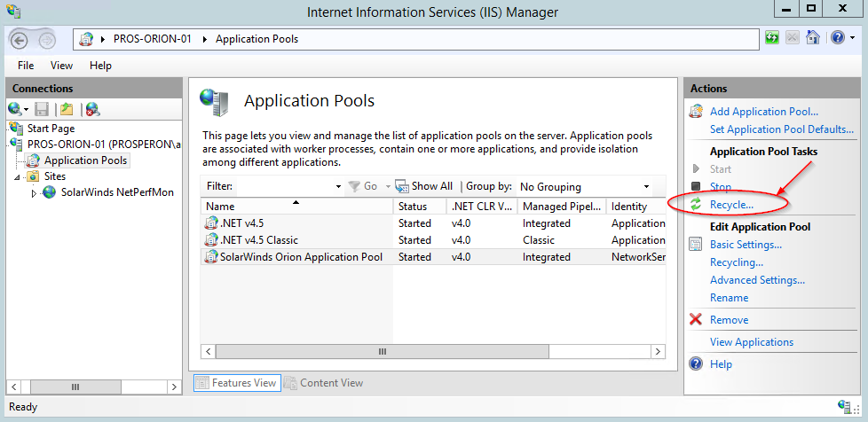The image size is (868, 422).
Task: Click the pool list horizontal scrollbar thumb
Action: (x=382, y=351)
